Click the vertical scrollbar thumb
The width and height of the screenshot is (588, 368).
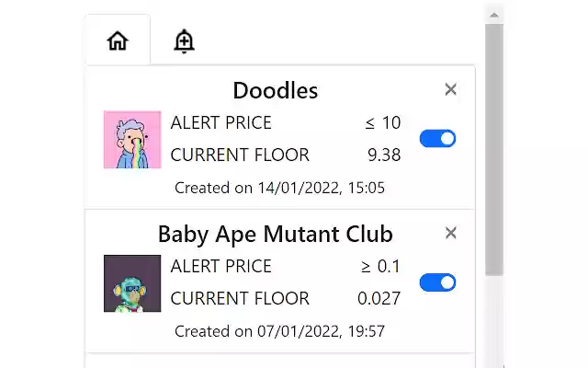[494, 147]
